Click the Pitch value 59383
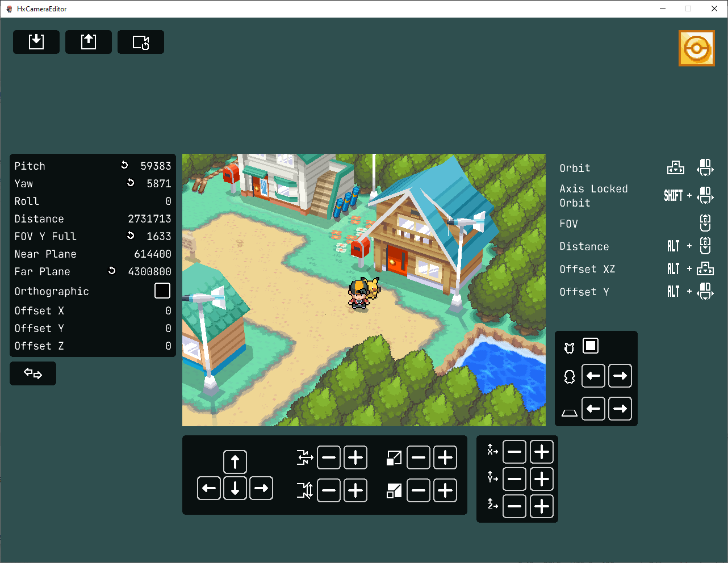Viewport: 728px width, 563px height. click(x=156, y=166)
